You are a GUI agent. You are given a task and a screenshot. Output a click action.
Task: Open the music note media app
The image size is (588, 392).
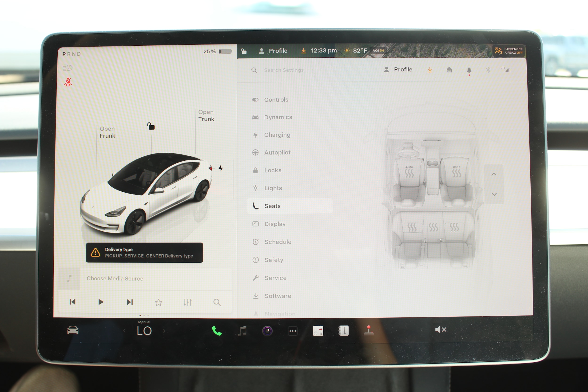(x=242, y=331)
